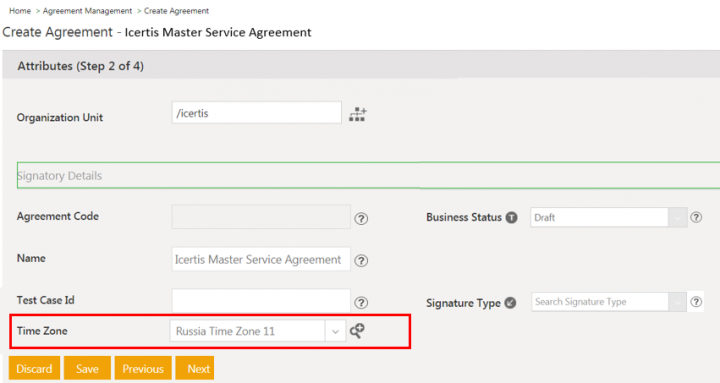The width and height of the screenshot is (720, 383).
Task: Open organization unit picker icon
Action: tap(358, 114)
